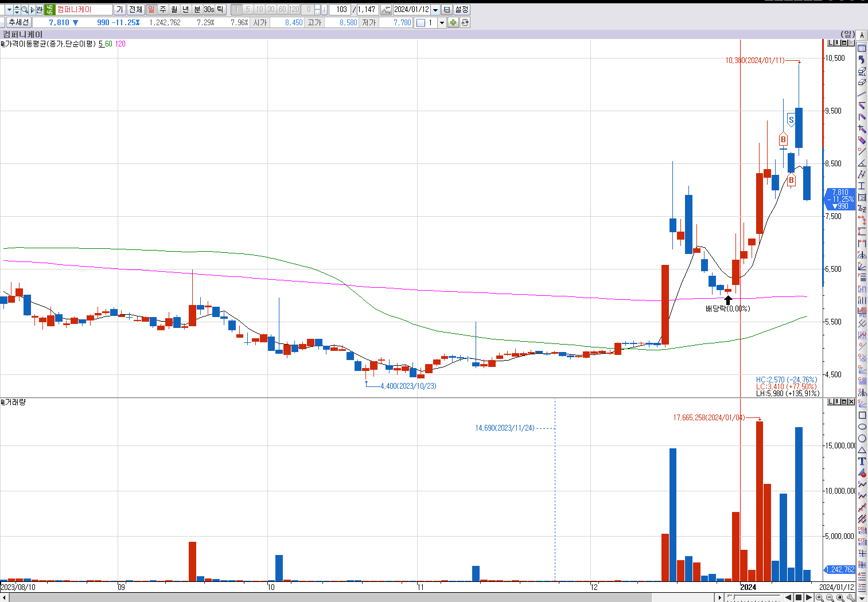Select the triangle with red dot tool
The width and height of the screenshot is (868, 602).
pyautogui.click(x=862, y=472)
